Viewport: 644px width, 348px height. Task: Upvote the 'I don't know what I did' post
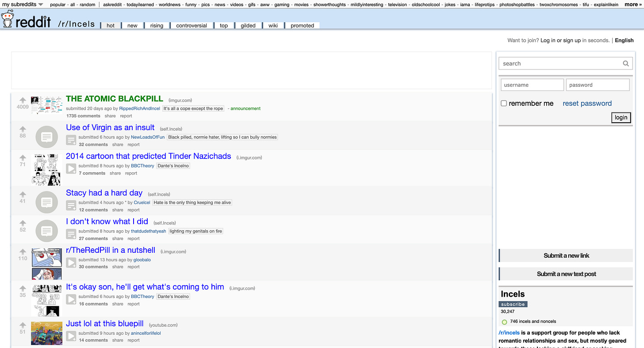[x=23, y=223]
